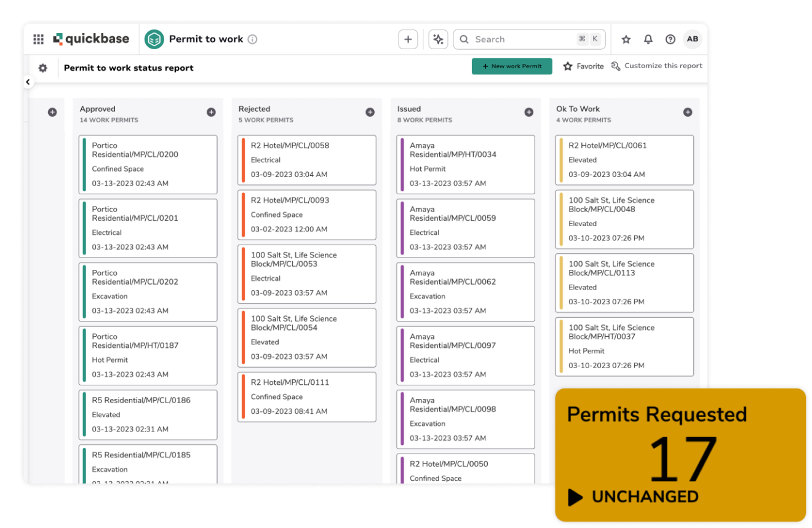The width and height of the screenshot is (812, 528).
Task: Open the report settings gear
Action: [42, 68]
